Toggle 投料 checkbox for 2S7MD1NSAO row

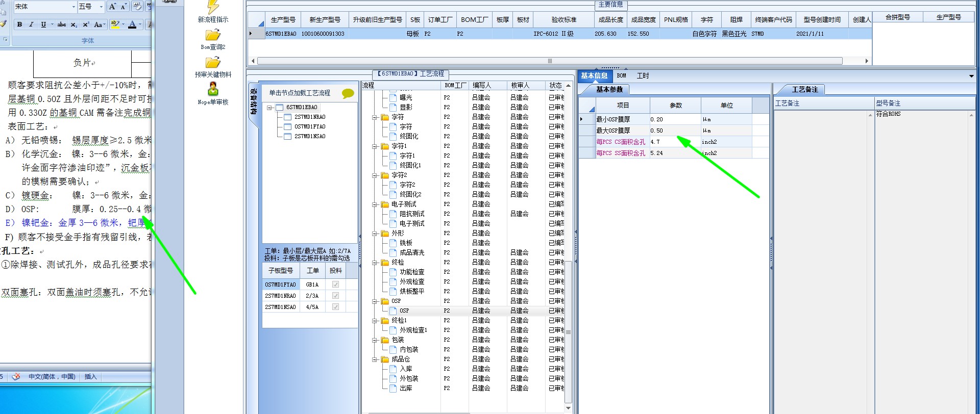335,307
